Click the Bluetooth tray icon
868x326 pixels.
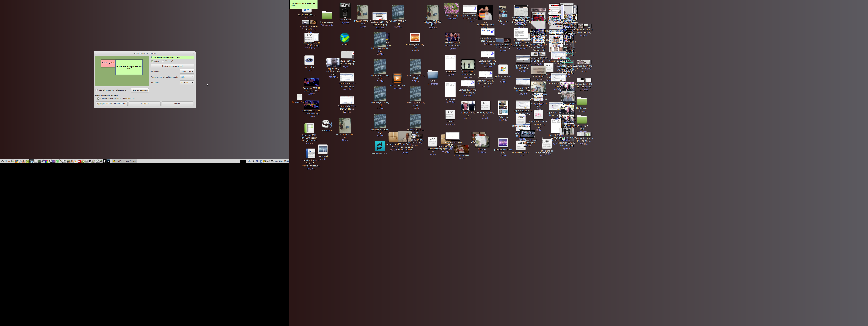pos(261,161)
